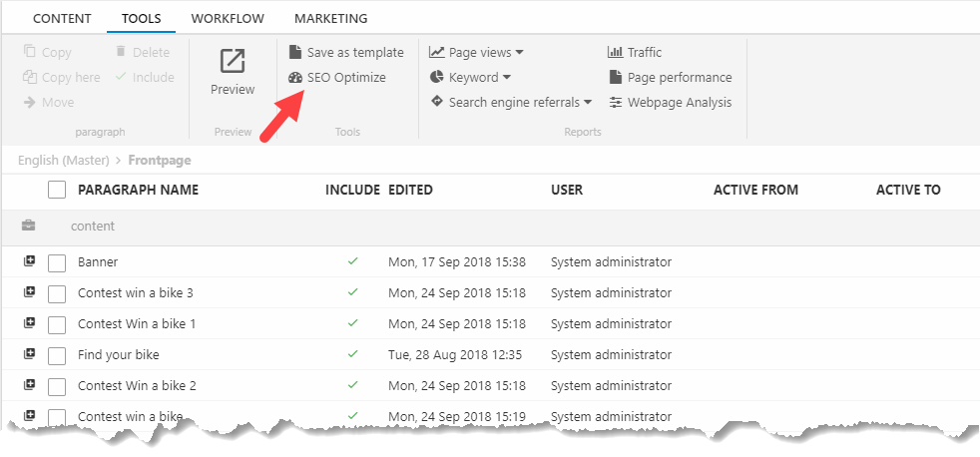
Task: Toggle the select-all checkbox in header
Action: click(x=58, y=190)
